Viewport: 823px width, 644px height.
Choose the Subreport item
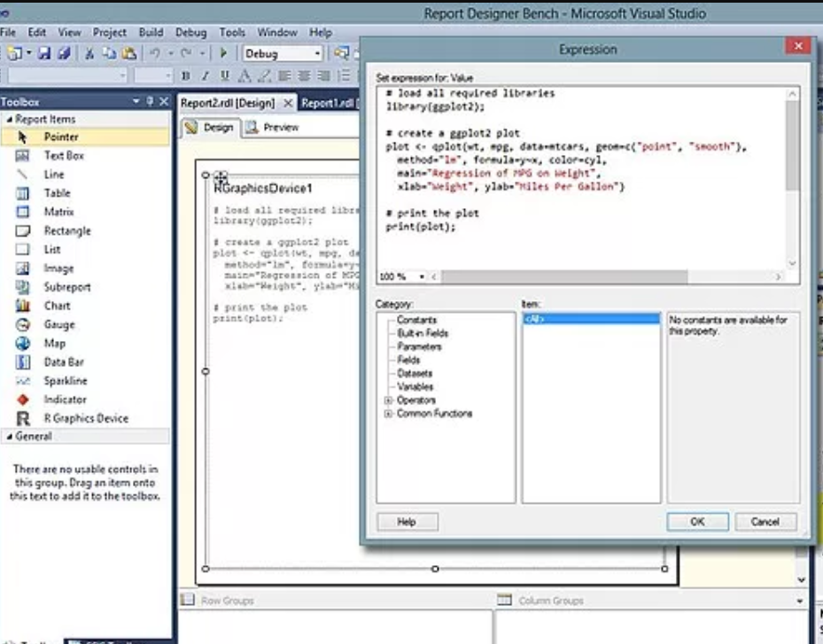(x=85, y=287)
